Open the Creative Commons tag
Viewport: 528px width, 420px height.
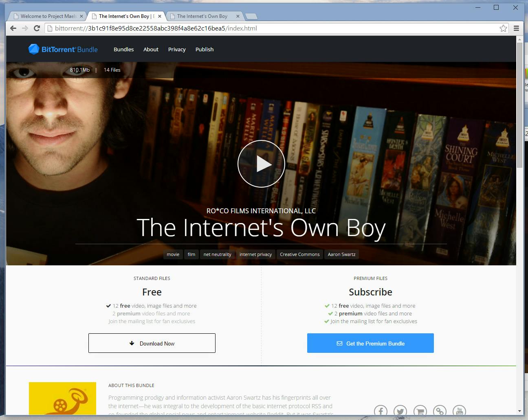[x=300, y=254]
